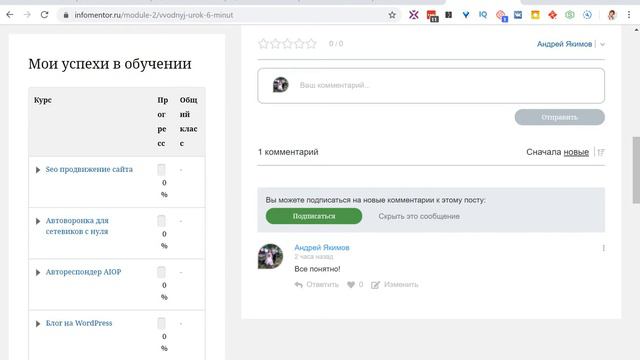Reload the page with the refresh icon
640x360 pixels.
coord(44,15)
